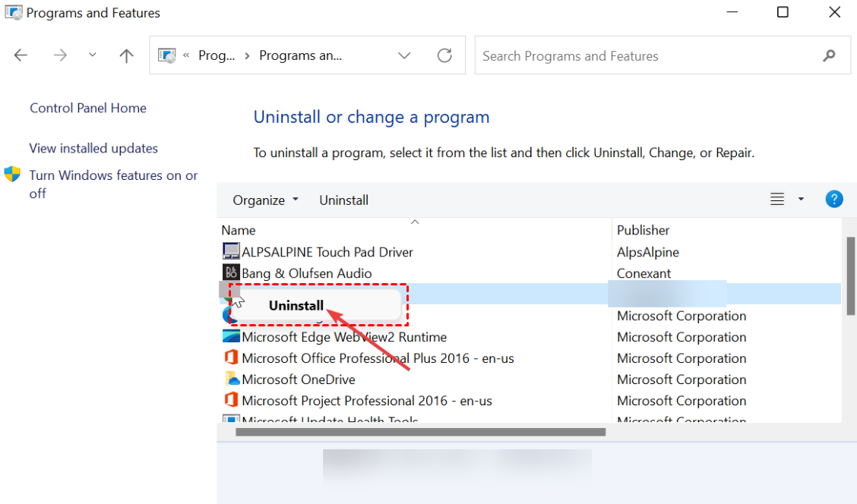
Task: Click the ALPSALPINE Touch Pad Driver icon
Action: (x=231, y=251)
